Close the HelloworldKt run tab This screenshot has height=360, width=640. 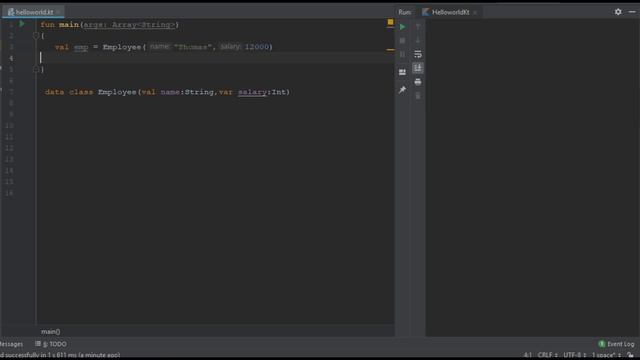click(x=475, y=13)
